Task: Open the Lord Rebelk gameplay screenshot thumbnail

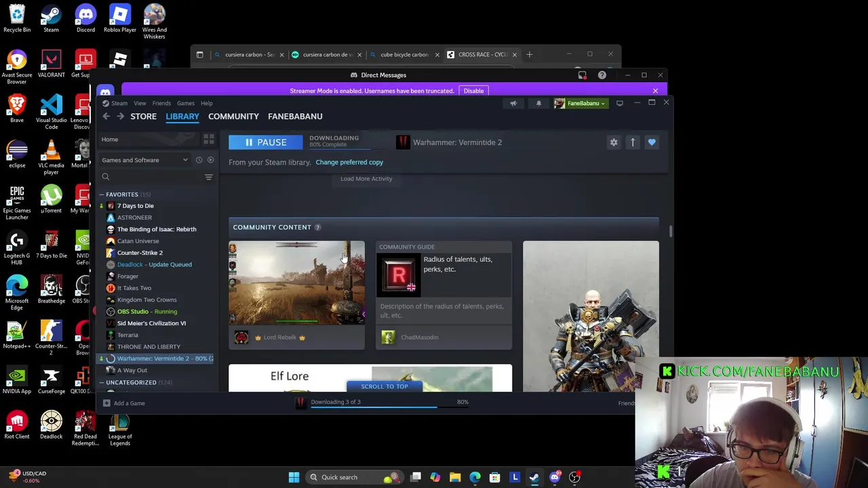Action: tap(296, 283)
